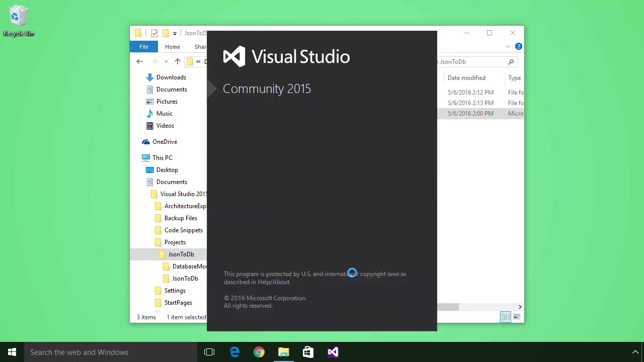Image resolution: width=644 pixels, height=362 pixels.
Task: Select the row dated 5/6/2016 2:12 PM
Action: pos(480,93)
